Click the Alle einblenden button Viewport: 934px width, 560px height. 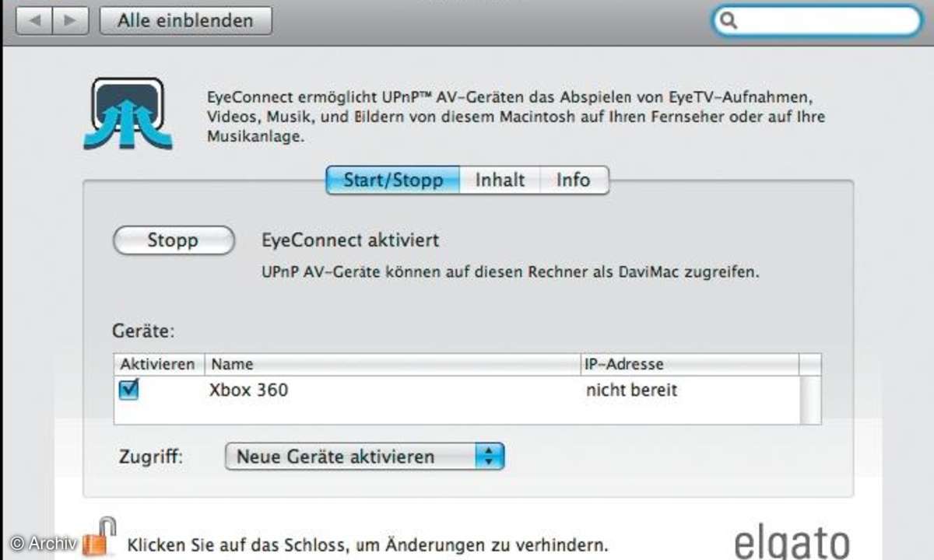tap(186, 21)
